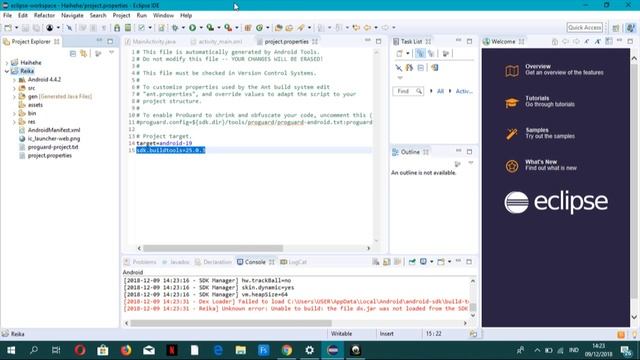Open the Open Console dropdown arrow
Image resolution: width=640 pixels, height=360 pixels.
pos(449,262)
